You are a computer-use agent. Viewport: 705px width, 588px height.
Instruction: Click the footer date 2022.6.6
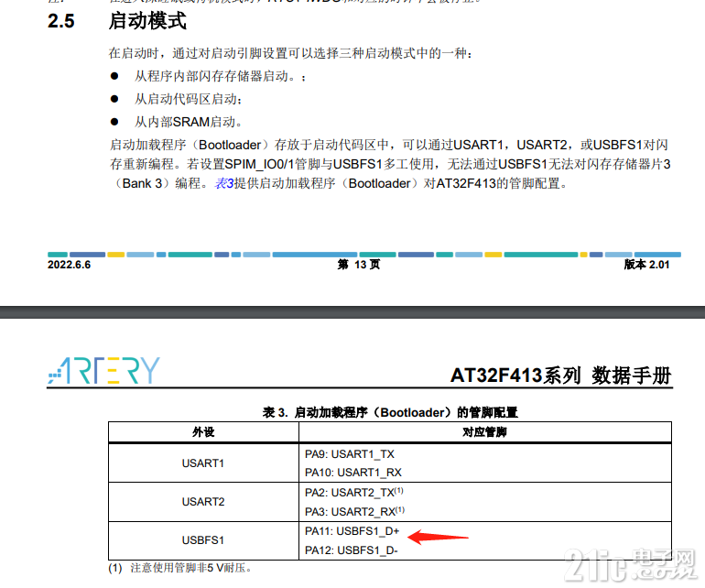70,265
